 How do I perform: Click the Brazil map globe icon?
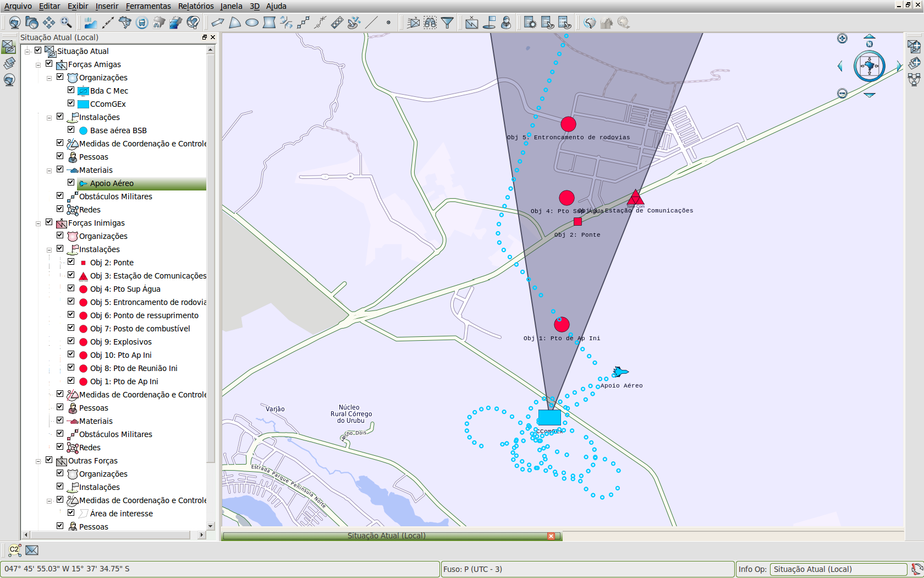(x=590, y=23)
